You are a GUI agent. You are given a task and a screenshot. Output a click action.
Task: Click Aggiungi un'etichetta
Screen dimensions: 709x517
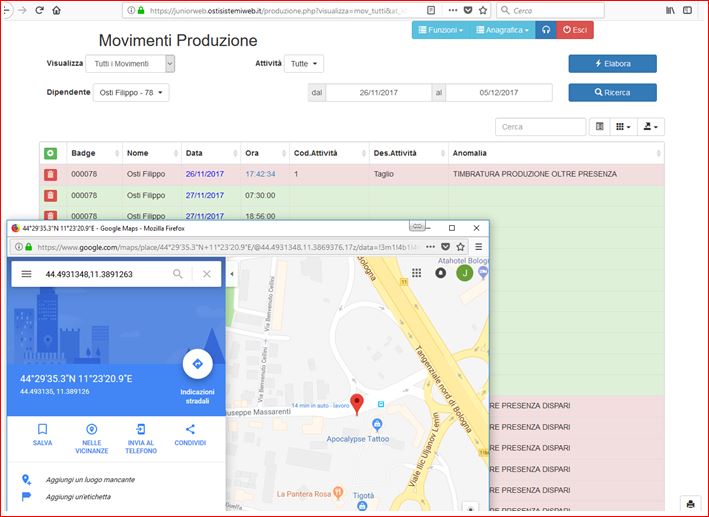(78, 497)
